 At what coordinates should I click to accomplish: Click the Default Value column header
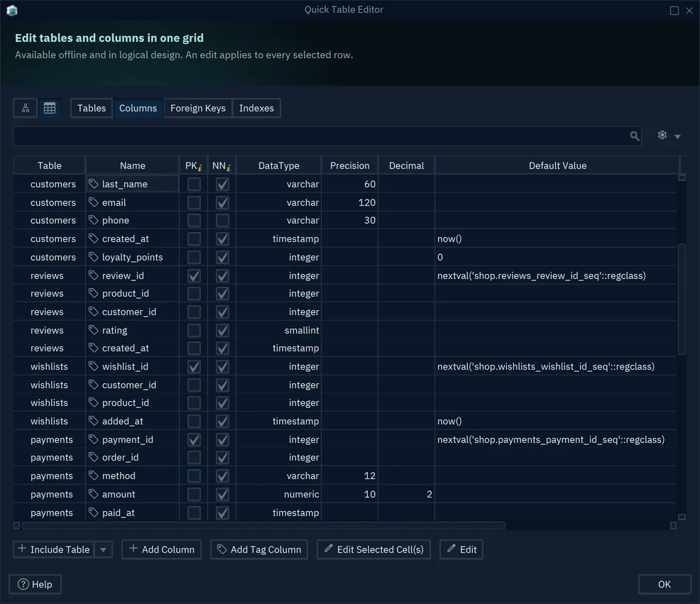pyautogui.click(x=557, y=165)
